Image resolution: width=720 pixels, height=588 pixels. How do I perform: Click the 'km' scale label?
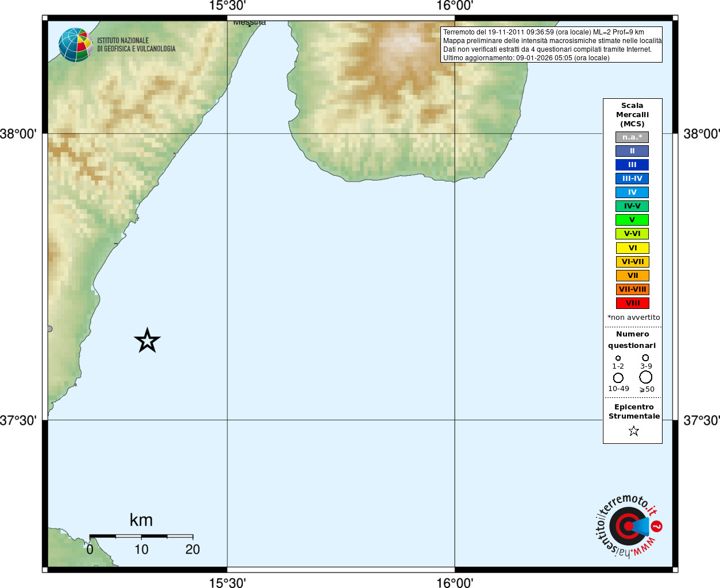pyautogui.click(x=141, y=520)
